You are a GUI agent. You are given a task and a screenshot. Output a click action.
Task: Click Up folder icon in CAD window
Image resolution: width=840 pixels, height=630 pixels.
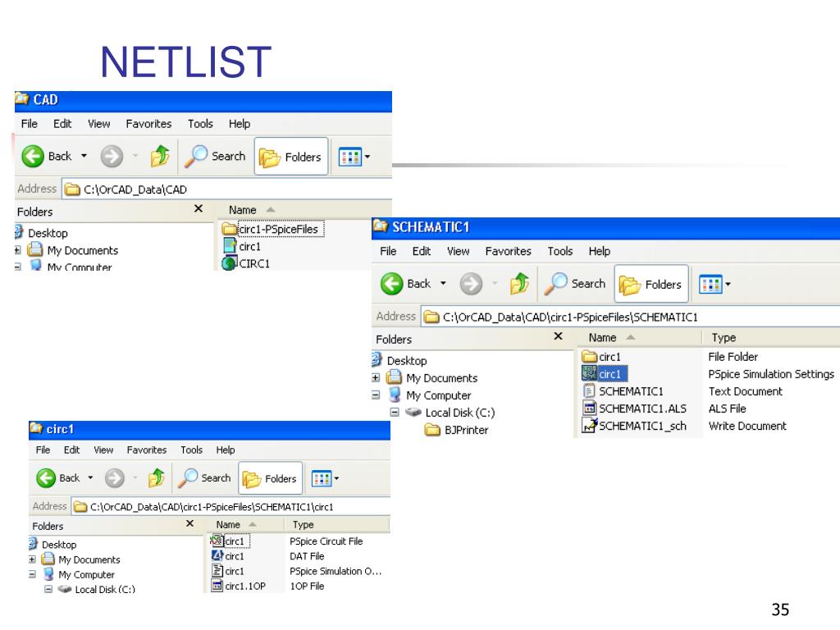pos(160,157)
